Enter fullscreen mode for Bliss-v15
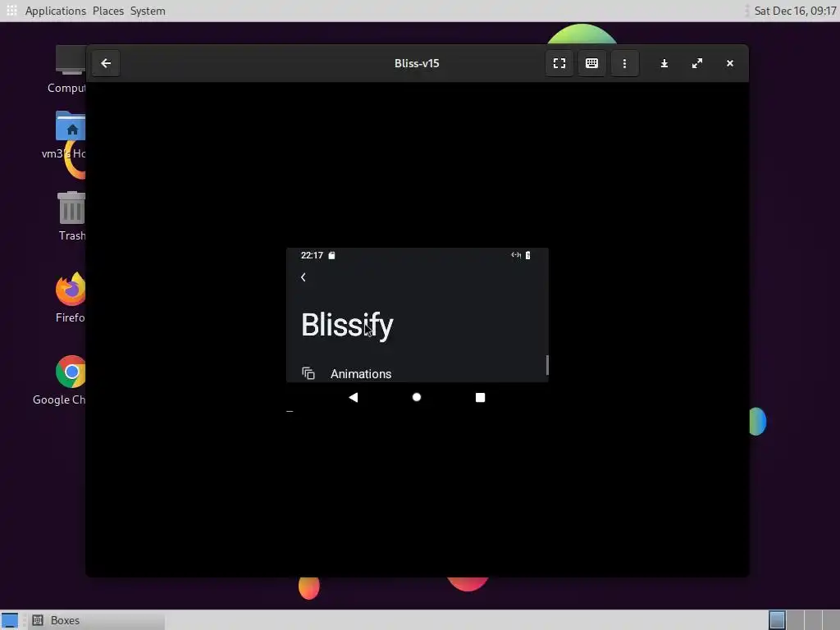The width and height of the screenshot is (840, 630). 559,63
